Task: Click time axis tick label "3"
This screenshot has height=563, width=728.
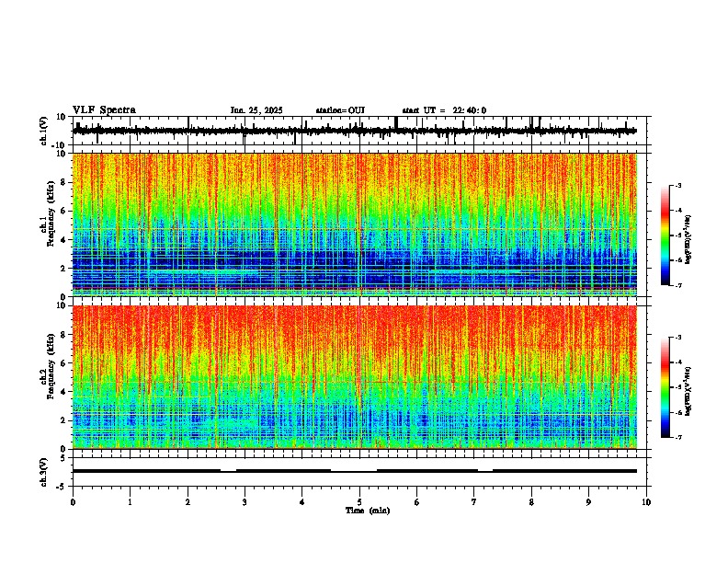Action: (245, 502)
